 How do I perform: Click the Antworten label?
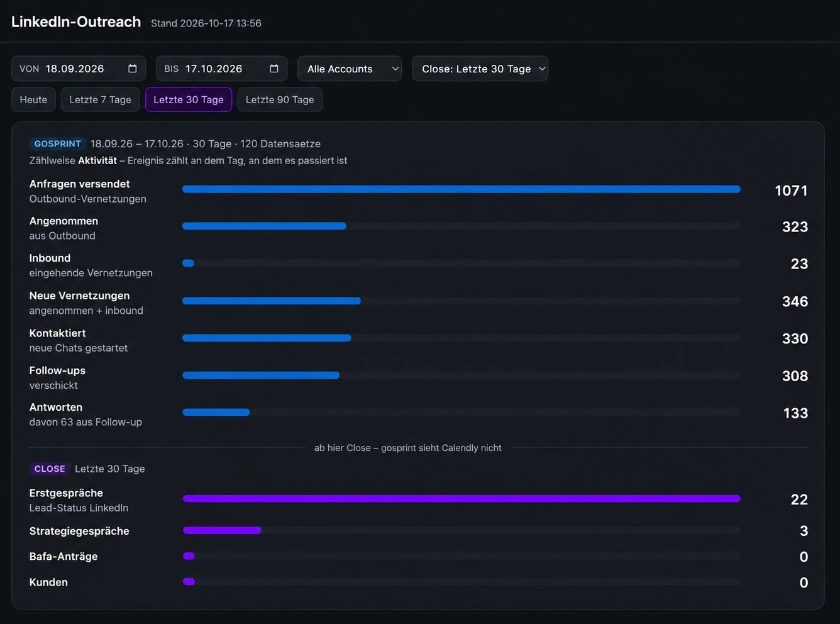click(55, 407)
